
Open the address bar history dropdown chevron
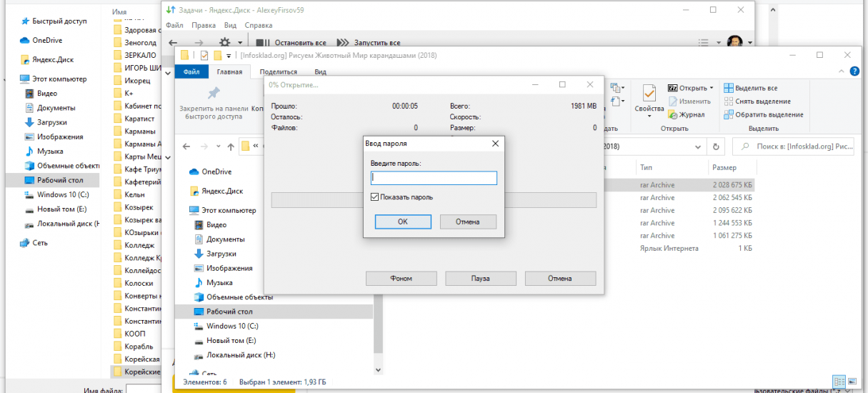[699, 146]
